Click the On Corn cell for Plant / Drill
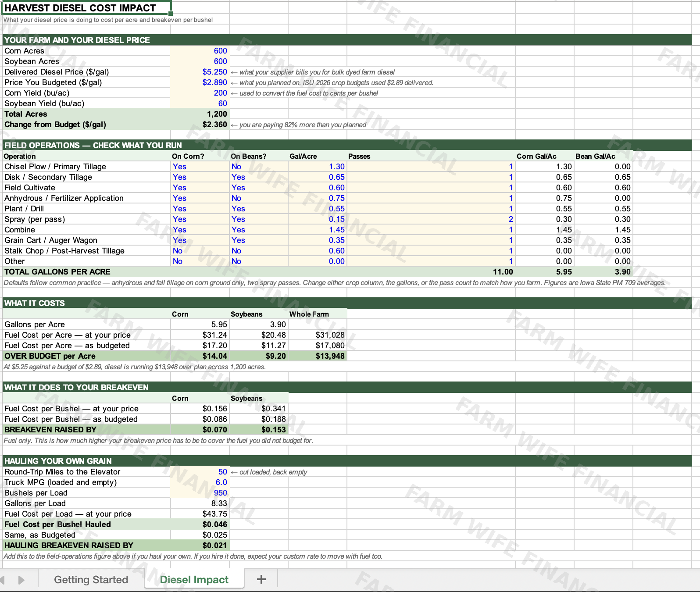Screen dimensions: 700x592 coord(200,209)
